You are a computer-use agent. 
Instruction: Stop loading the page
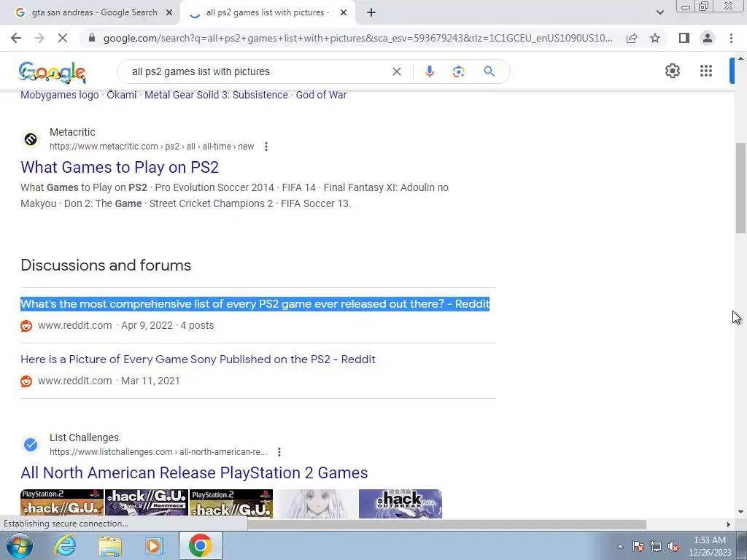pos(63,38)
